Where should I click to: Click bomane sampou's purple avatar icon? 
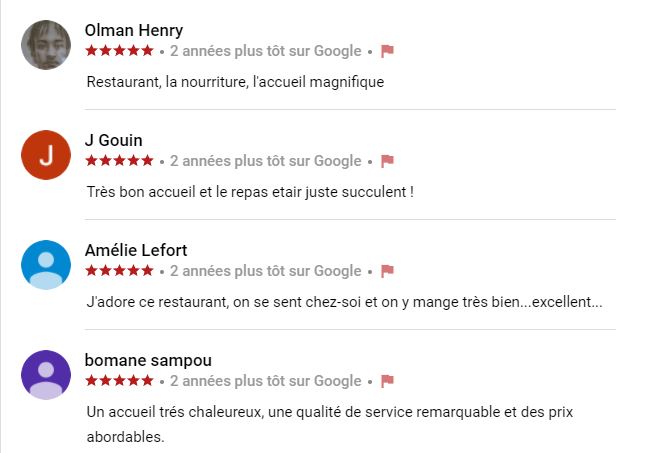point(46,375)
